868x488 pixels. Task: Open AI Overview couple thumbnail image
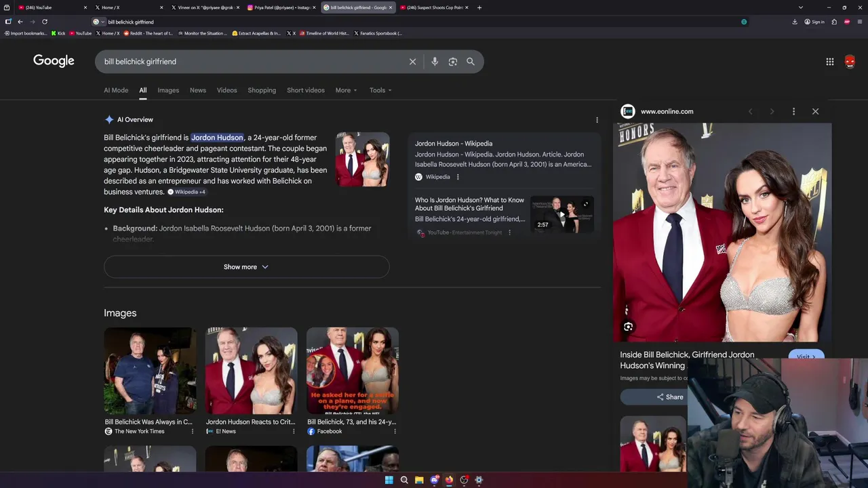point(363,159)
